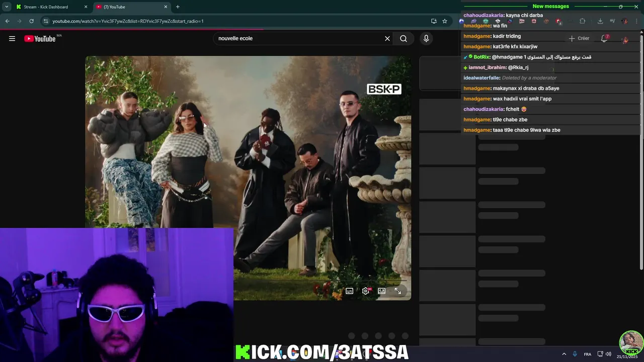644x362 pixels.
Task: Open Chrome profile avatar
Action: click(x=624, y=21)
